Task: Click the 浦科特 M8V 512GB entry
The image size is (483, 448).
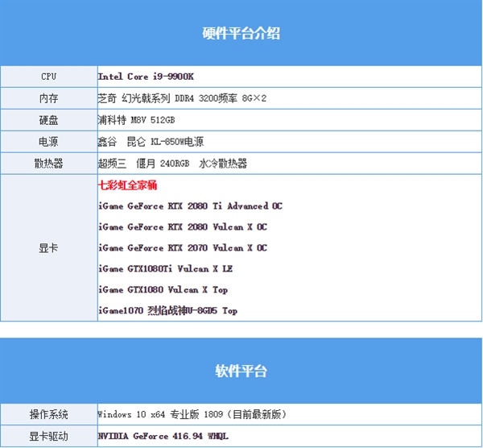Action: [136, 120]
